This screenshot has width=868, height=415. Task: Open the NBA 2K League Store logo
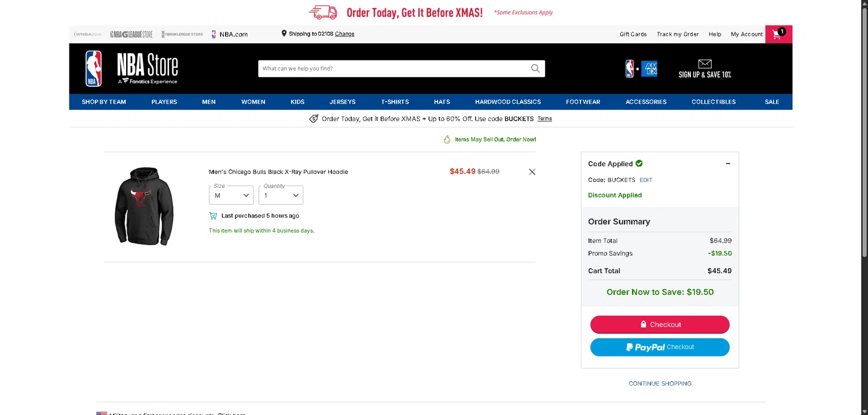[x=182, y=34]
